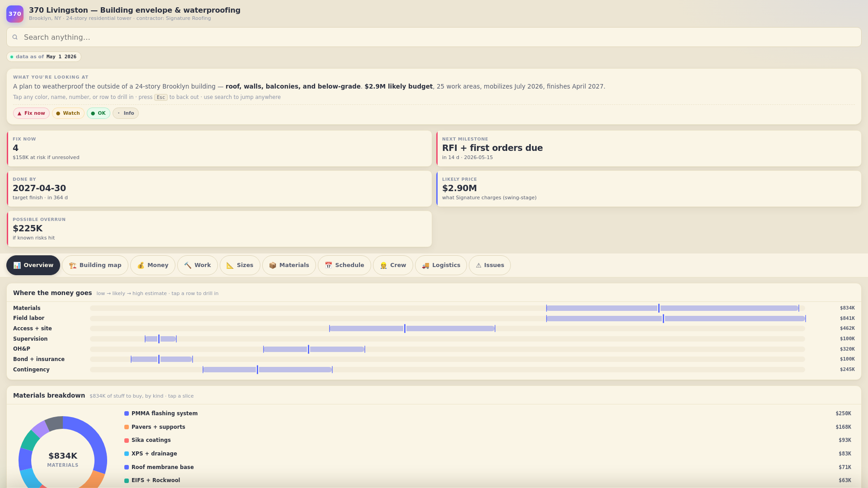
Task: Click the Bond + insurance range bar
Action: (x=162, y=359)
